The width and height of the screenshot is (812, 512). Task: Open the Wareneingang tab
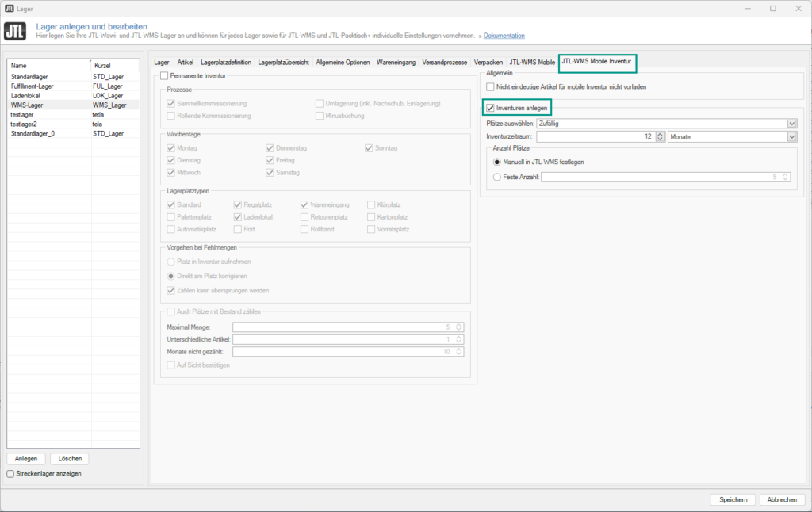396,62
